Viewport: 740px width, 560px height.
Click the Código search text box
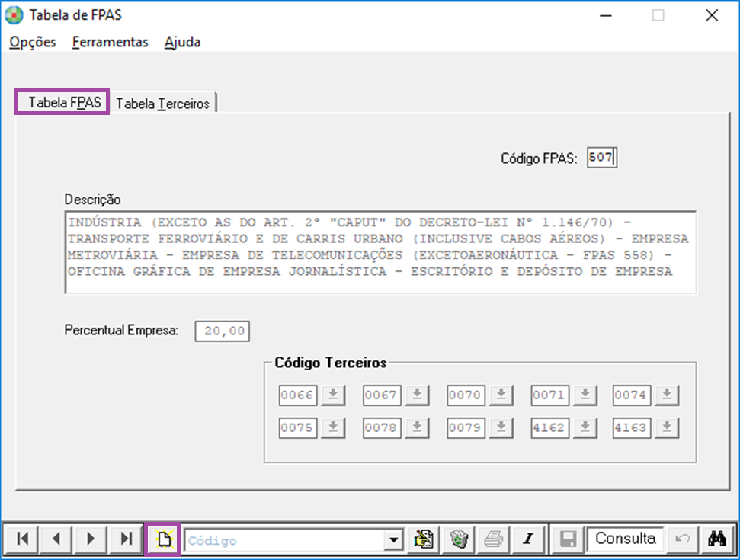[x=284, y=539]
